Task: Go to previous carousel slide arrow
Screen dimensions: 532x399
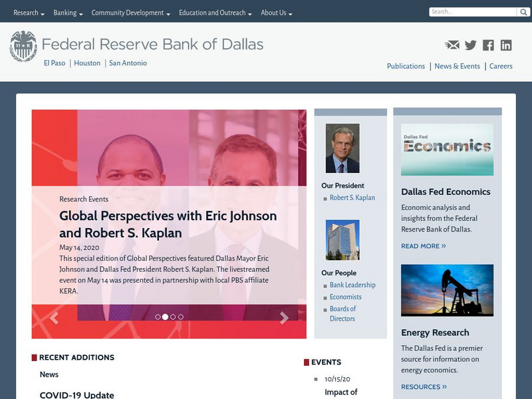Action: 54,318
